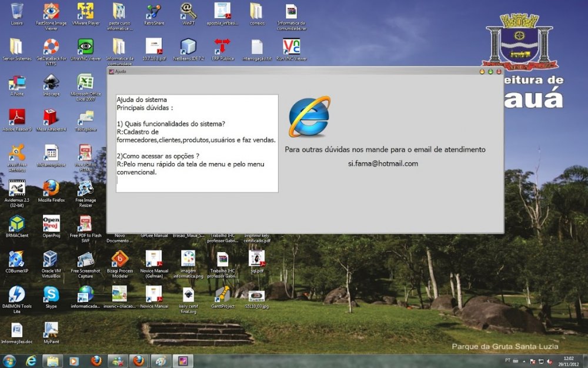Click Internet Explorer in the taskbar
The height and width of the screenshot is (368, 588).
pos(31,361)
